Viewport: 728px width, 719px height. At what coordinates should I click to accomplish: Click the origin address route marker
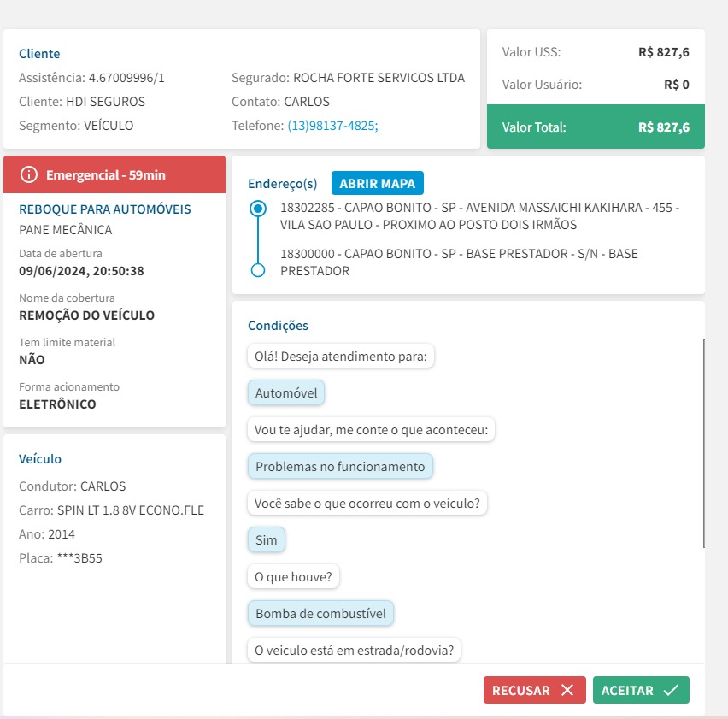[257, 208]
